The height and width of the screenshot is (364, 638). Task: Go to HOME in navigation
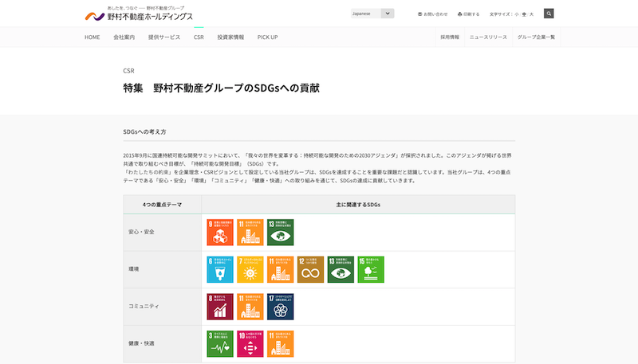93,37
